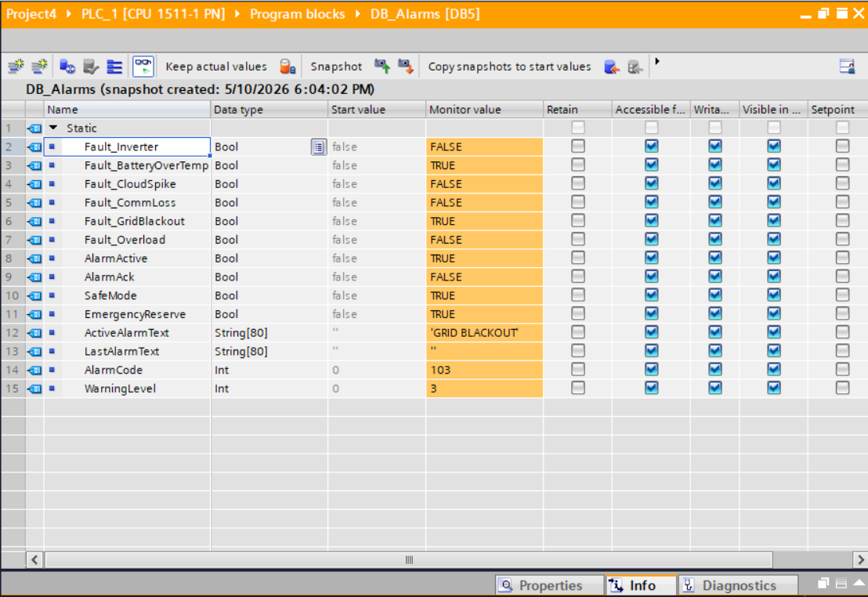Click the tag icon of the Fault_Inverter row

(35, 147)
